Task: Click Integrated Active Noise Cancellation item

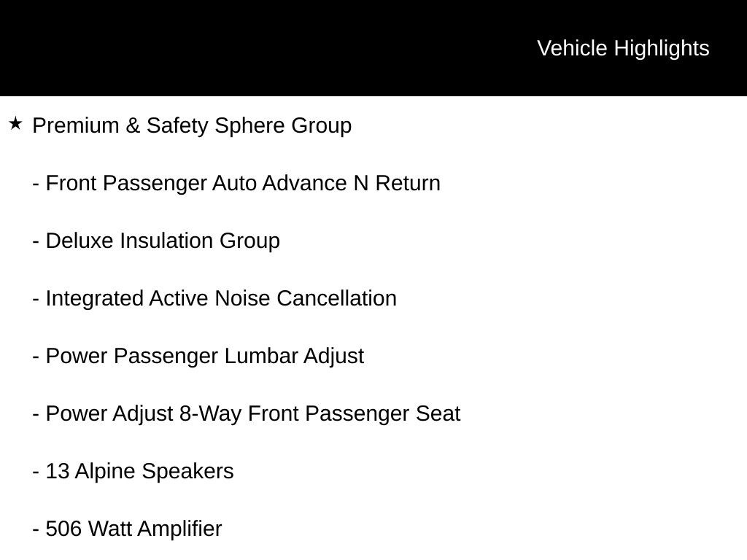Action: (214, 298)
